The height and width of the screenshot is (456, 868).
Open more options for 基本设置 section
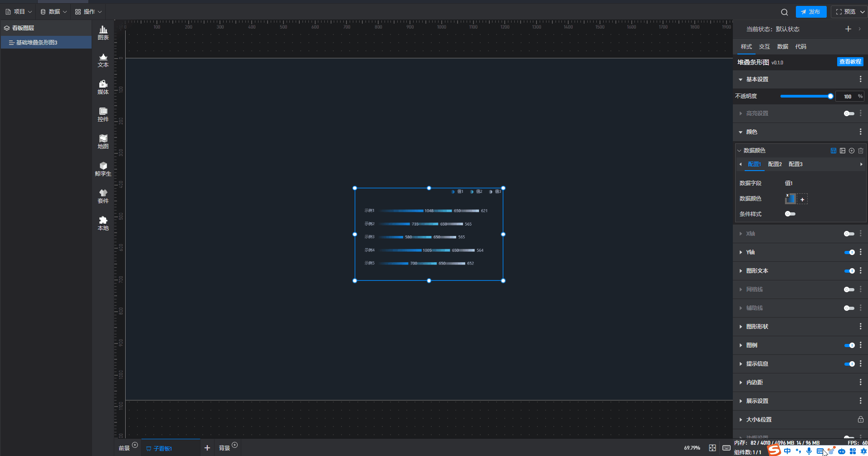coord(860,79)
